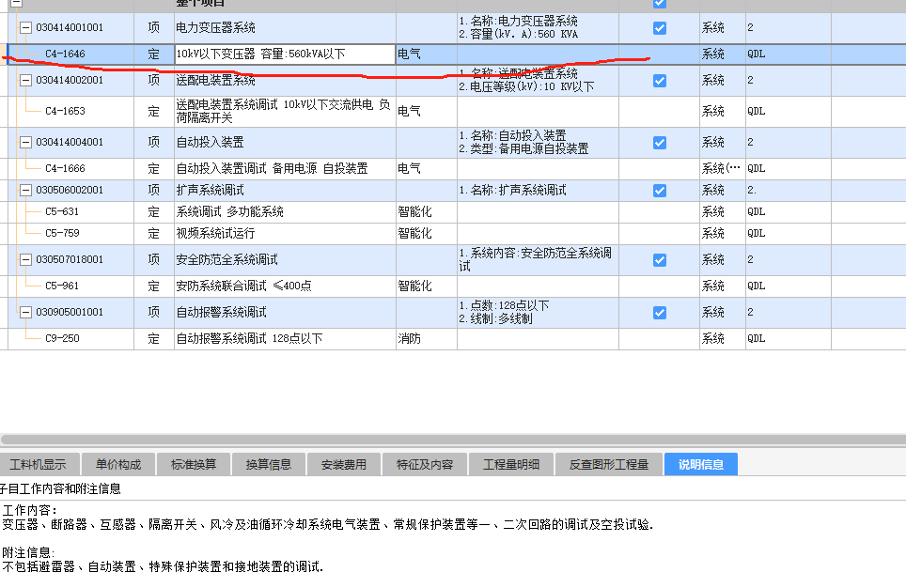Switch to the 单价构成 tab
The image size is (906, 588).
[118, 464]
